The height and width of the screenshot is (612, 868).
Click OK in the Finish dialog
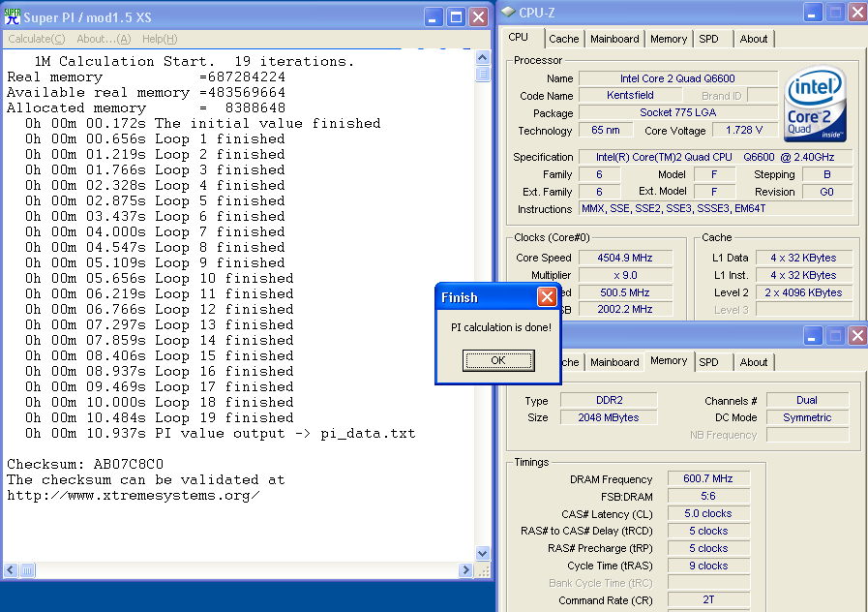click(498, 360)
